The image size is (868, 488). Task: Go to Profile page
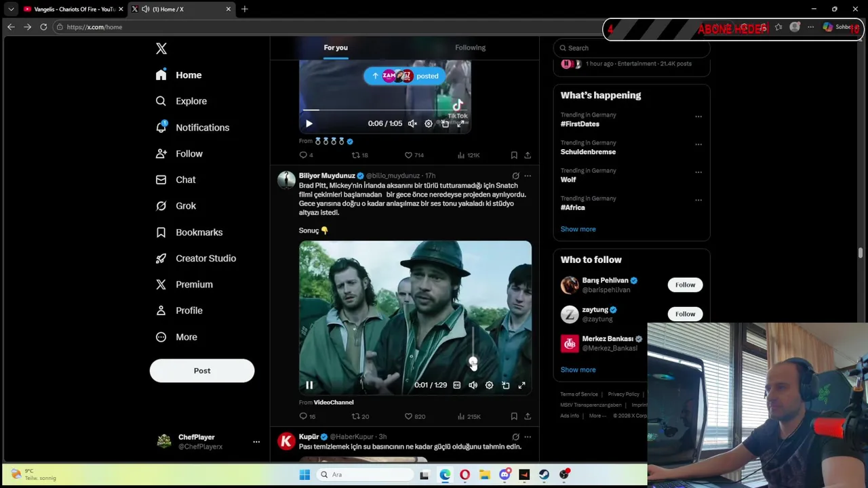click(x=179, y=310)
